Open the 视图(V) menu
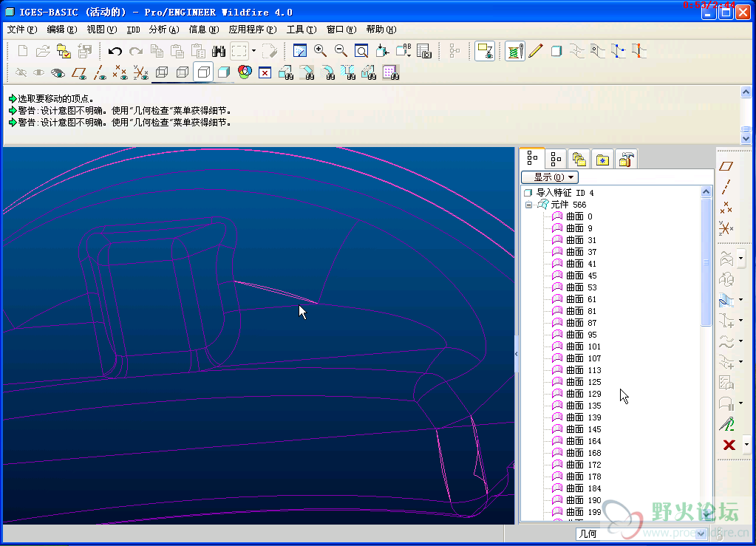This screenshot has height=546, width=756. pyautogui.click(x=102, y=30)
